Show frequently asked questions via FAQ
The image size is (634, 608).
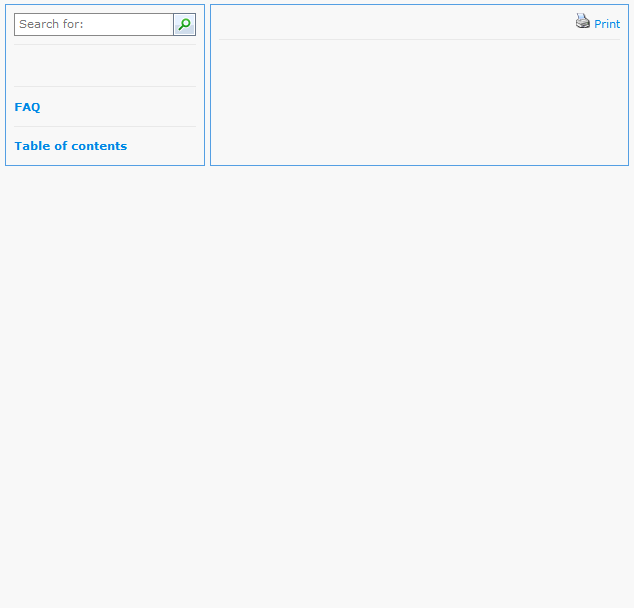28,107
